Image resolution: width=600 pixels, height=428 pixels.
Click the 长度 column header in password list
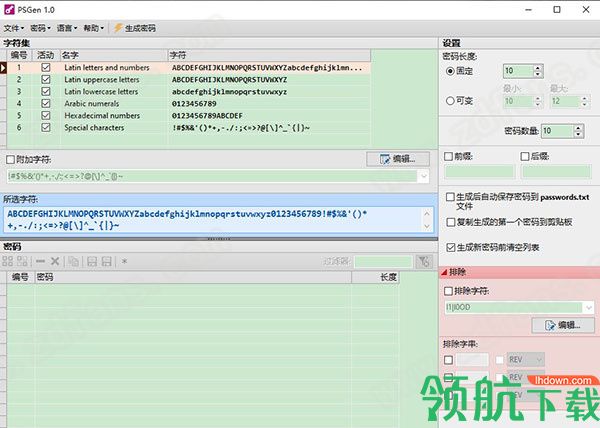tap(375, 277)
